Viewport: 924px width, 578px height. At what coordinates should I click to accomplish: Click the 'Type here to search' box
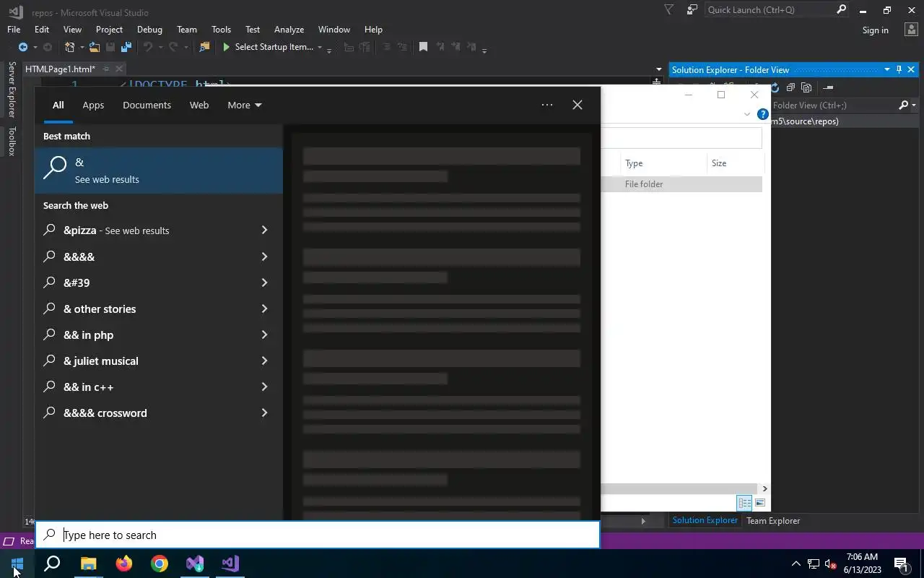(318, 535)
